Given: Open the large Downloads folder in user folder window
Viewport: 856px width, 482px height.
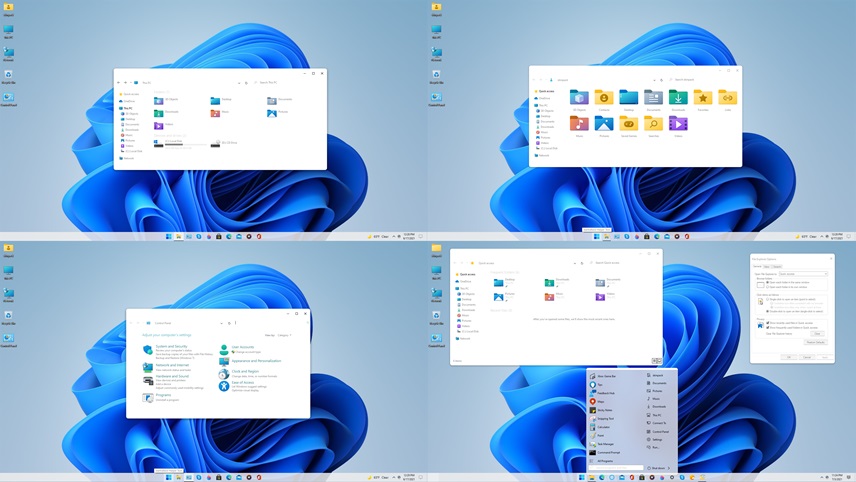Looking at the screenshot, I should coord(678,97).
